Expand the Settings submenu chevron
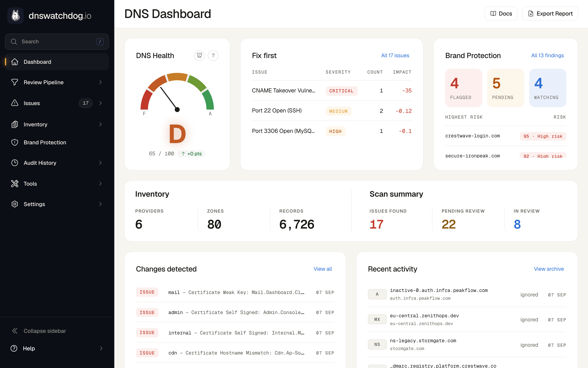Screen dimensions: 588x368 (x=100, y=204)
